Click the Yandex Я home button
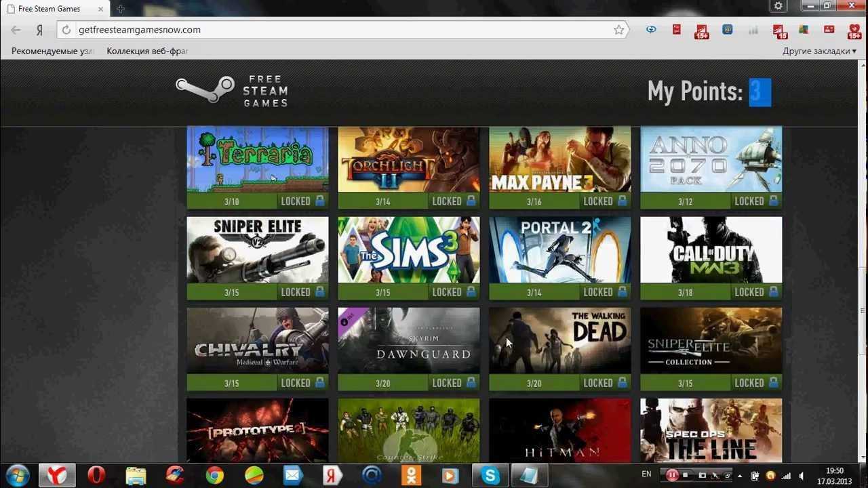 (x=40, y=30)
